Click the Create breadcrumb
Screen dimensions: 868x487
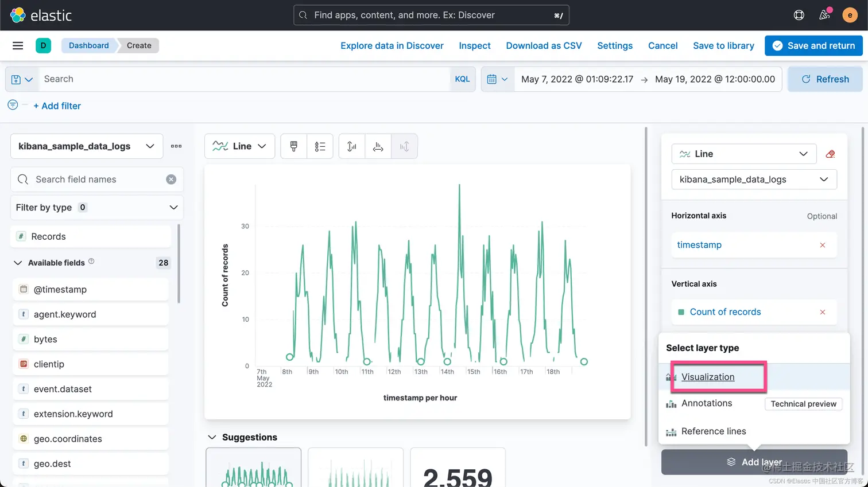click(139, 45)
